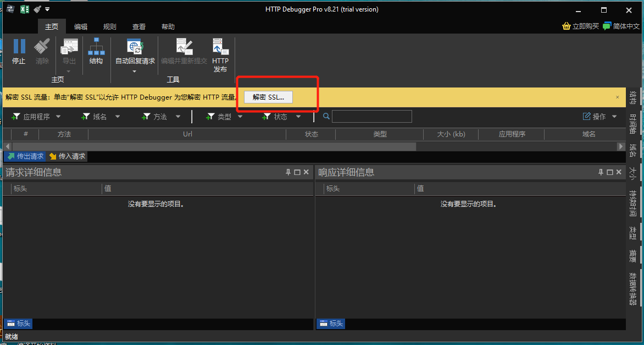Open the 域名 filter dropdown
Image resolution: width=644 pixels, height=345 pixels.
(118, 117)
